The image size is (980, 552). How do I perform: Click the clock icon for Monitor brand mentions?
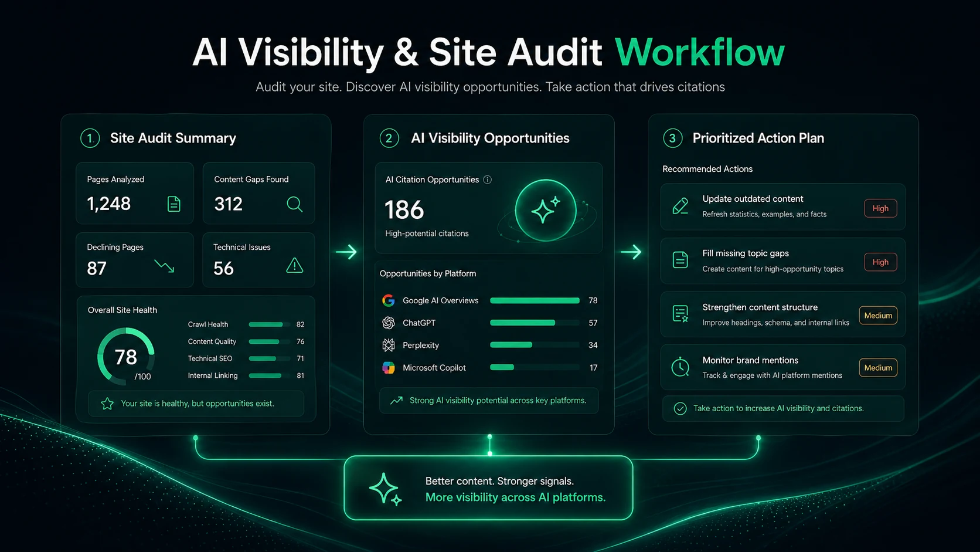(680, 367)
